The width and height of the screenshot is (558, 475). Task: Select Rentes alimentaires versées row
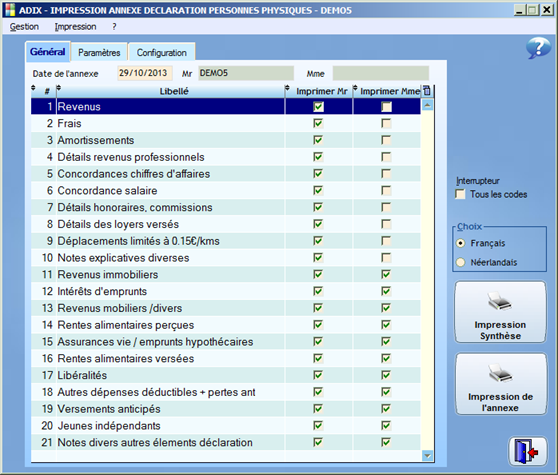coord(226,358)
